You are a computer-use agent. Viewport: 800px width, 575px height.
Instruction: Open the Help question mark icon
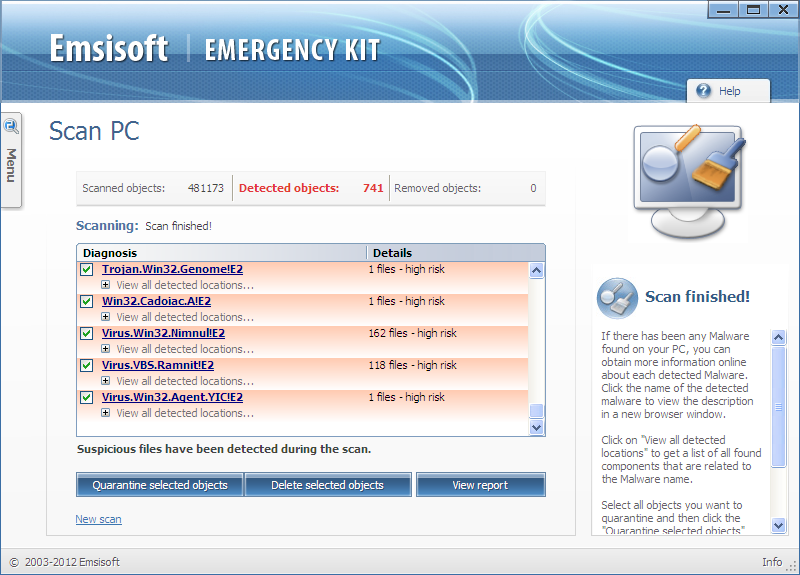(703, 91)
